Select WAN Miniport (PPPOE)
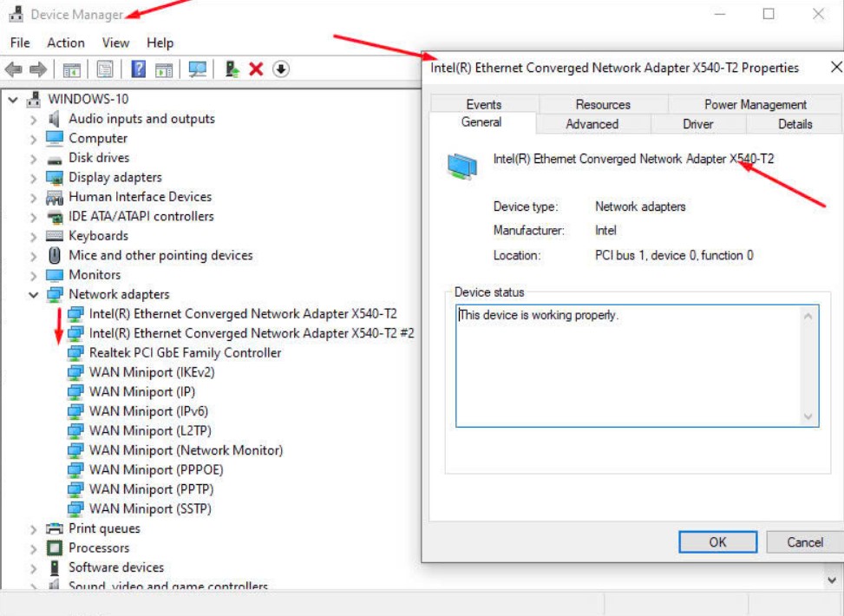Screen dimensions: 844x616 [x=156, y=469]
